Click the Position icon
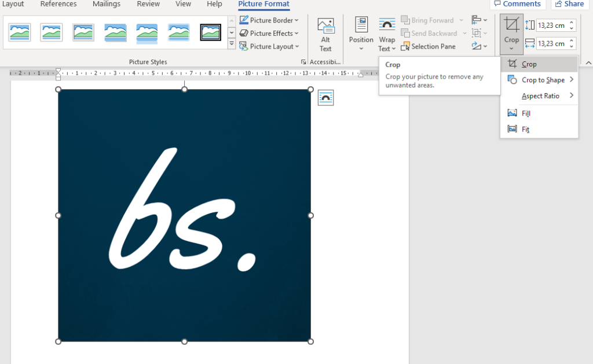593x364 pixels. click(x=361, y=24)
